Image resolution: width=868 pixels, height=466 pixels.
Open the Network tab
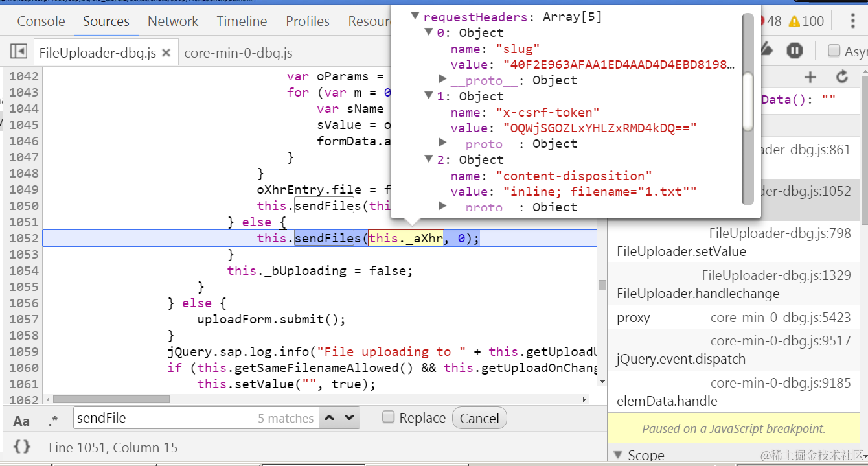tap(173, 21)
